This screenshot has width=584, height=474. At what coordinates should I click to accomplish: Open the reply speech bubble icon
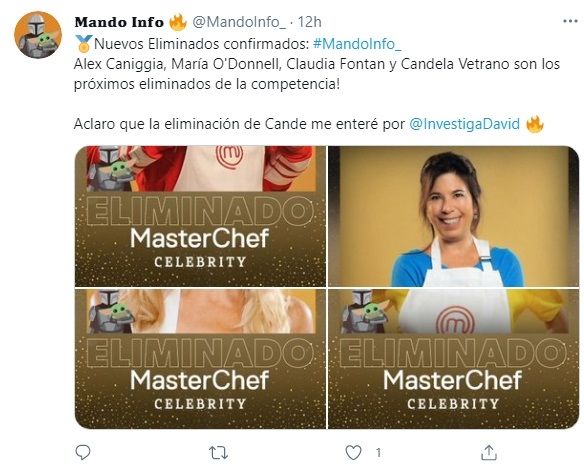[83, 452]
